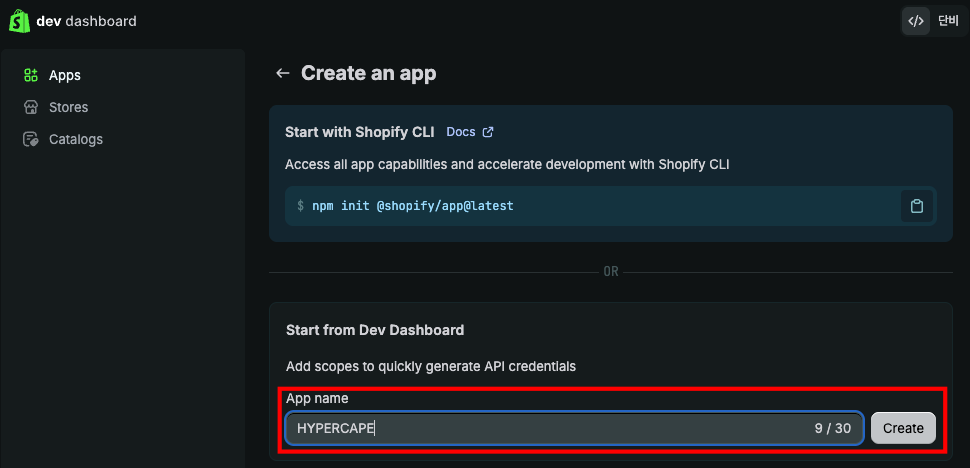Screen dimensions: 970x468
Task: Click the App name label
Action: pyautogui.click(x=317, y=399)
